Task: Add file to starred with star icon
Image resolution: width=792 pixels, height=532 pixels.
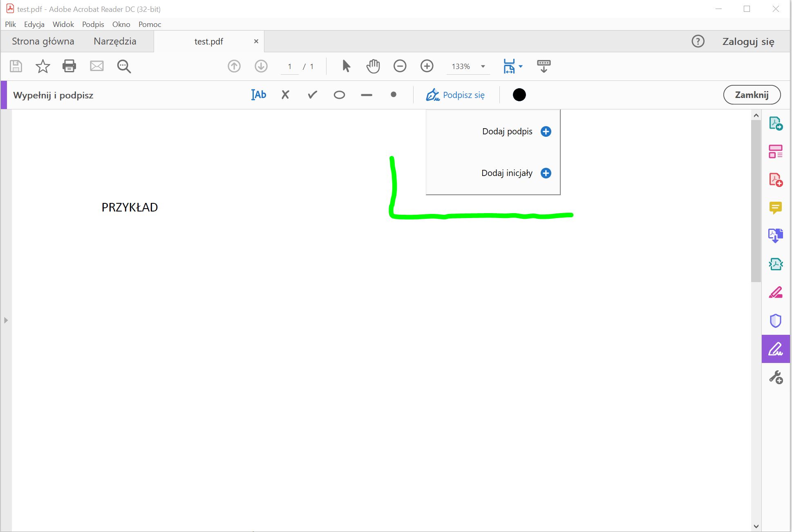Action: point(43,66)
